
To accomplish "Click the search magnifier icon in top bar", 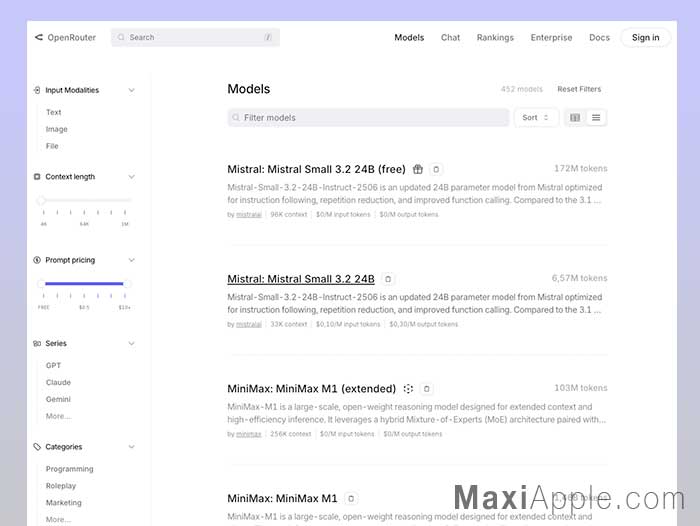I will [121, 38].
